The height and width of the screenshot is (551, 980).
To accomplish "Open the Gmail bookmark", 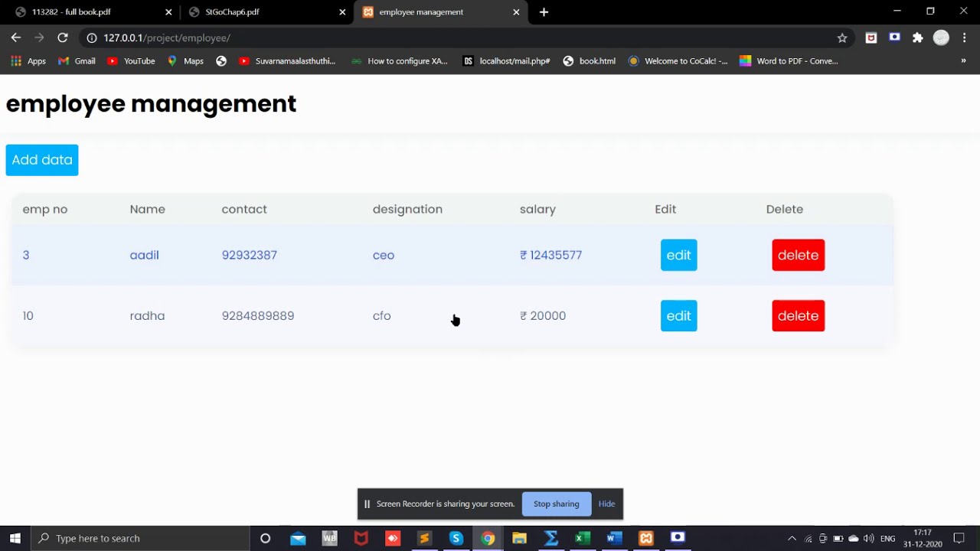I will point(76,60).
